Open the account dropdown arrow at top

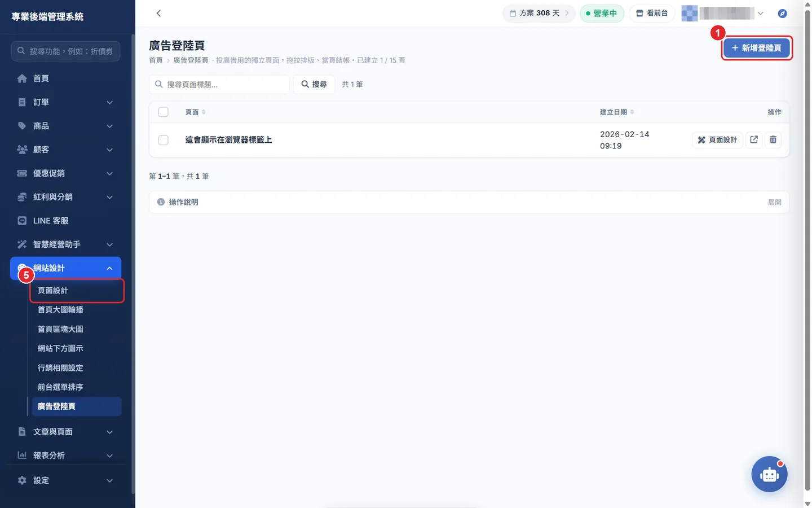761,14
